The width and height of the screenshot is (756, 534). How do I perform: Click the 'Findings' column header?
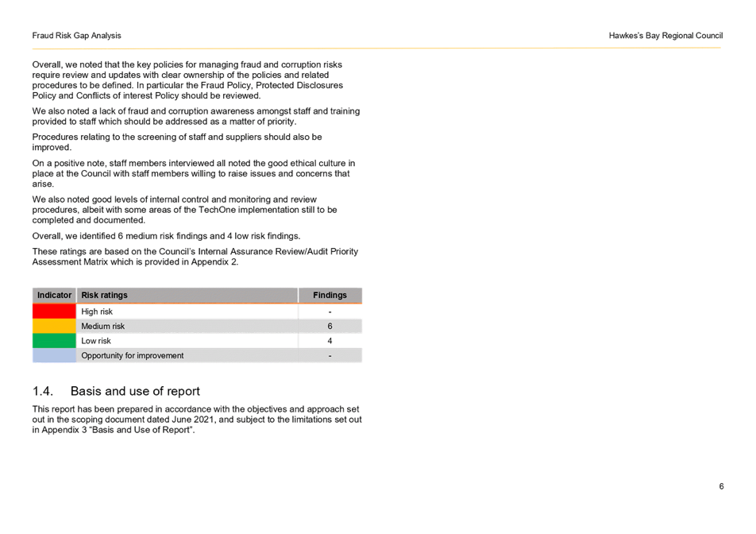tap(330, 296)
